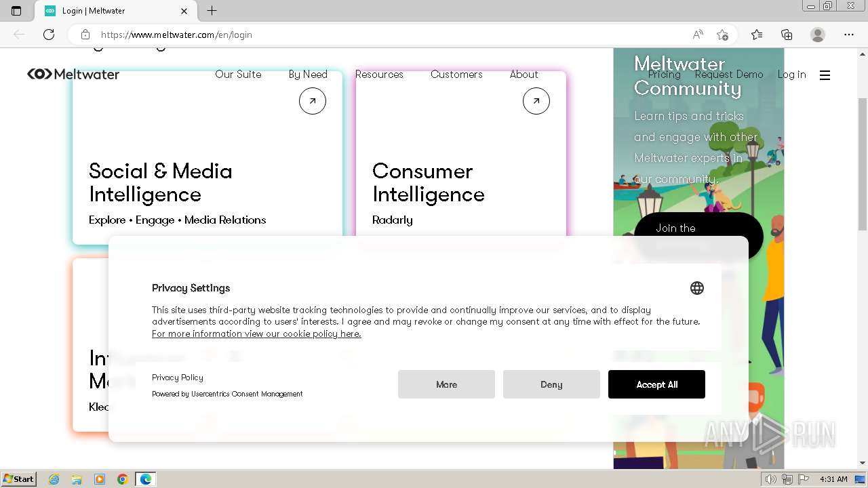Click the Radarly text
The image size is (868, 488).
(393, 220)
